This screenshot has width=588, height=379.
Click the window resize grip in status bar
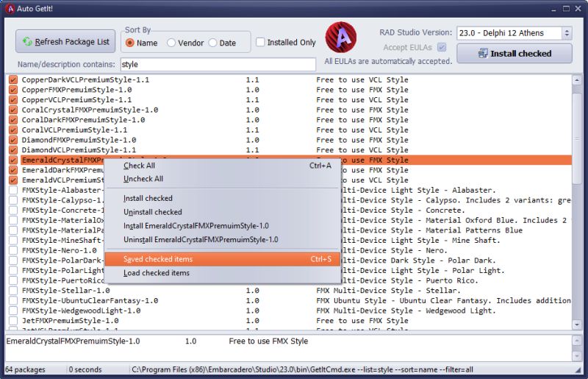coord(578,370)
